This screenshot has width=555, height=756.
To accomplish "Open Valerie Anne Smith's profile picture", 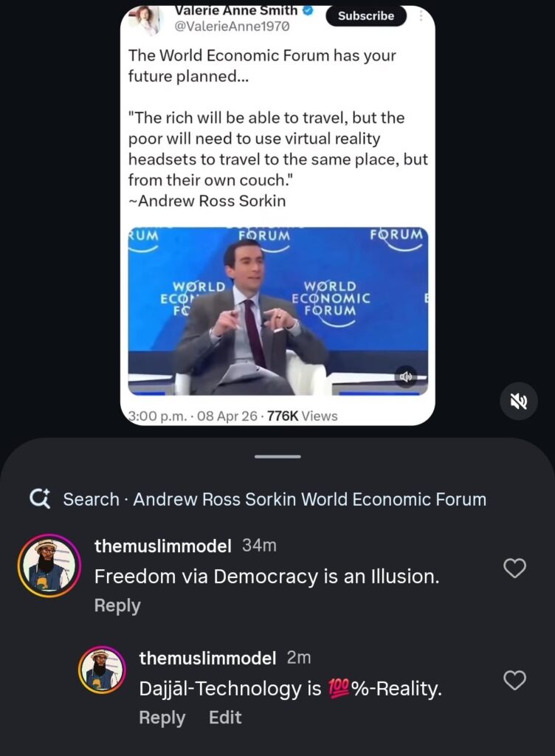I will coord(145,18).
